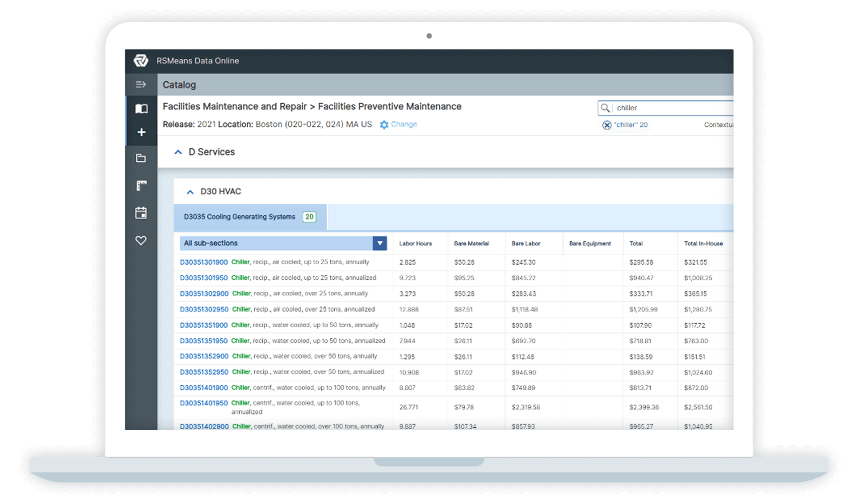Image resolution: width=858 pixels, height=504 pixels.
Task: Click the plus icon in sidebar
Action: point(141,132)
